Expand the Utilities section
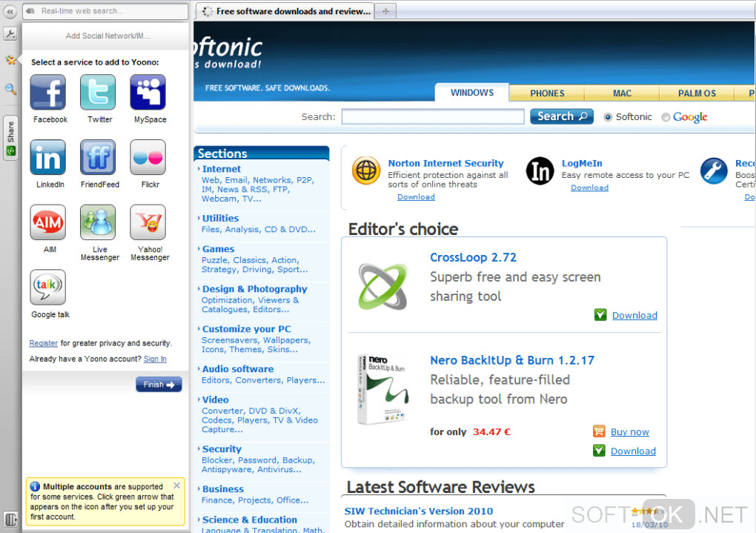The image size is (756, 533). tap(220, 218)
